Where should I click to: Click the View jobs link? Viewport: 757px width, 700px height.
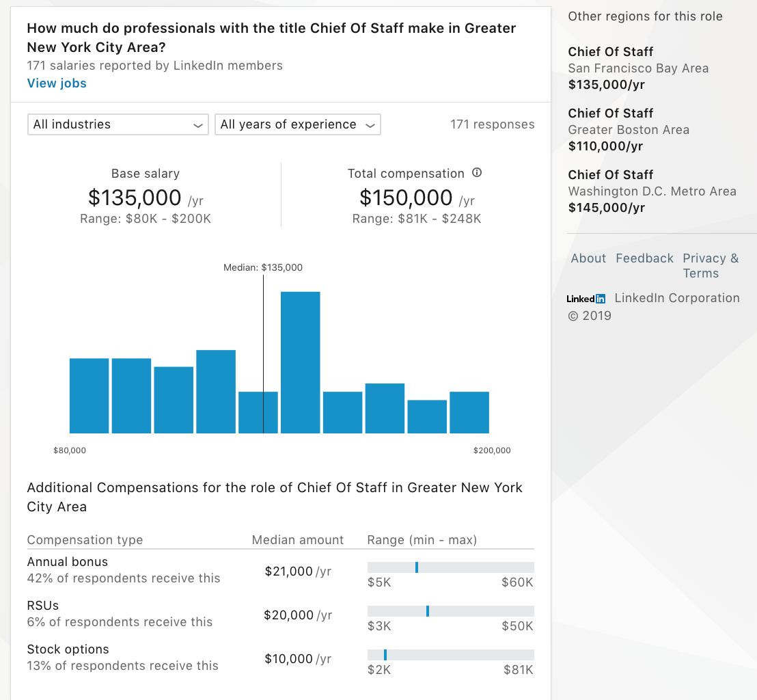point(57,83)
